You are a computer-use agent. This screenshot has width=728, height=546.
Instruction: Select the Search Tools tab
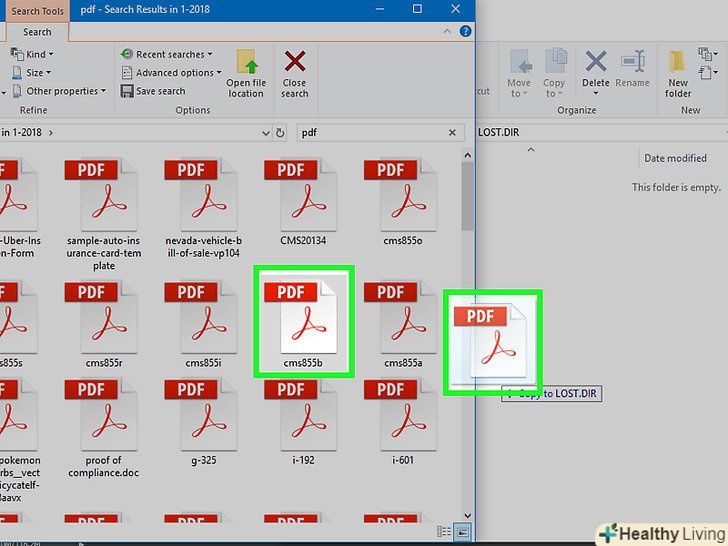[37, 11]
